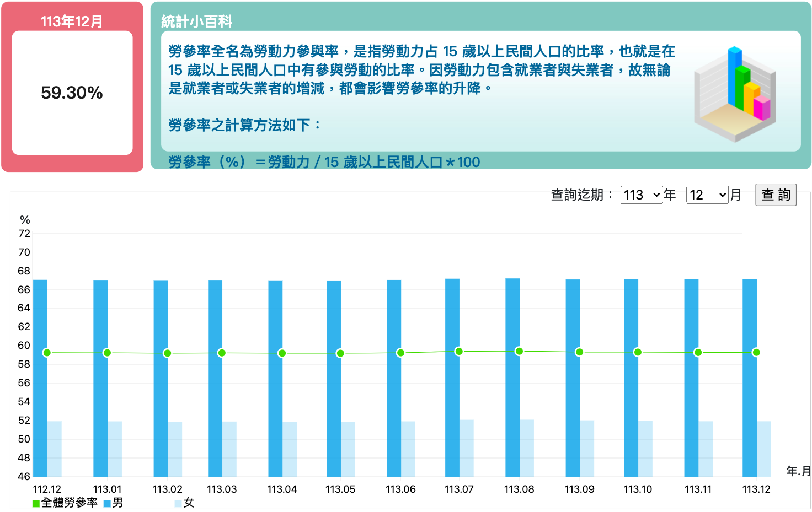This screenshot has width=812, height=512.
Task: Open the year dropdown showing 113
Action: pyautogui.click(x=642, y=195)
